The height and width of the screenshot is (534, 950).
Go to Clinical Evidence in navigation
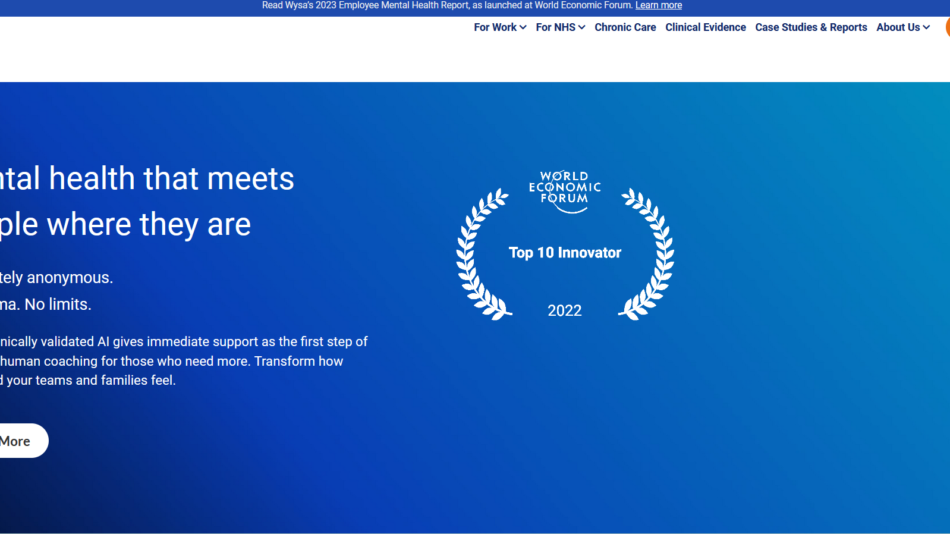[x=705, y=27]
